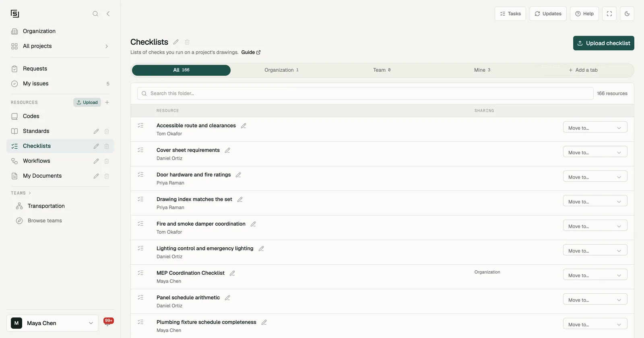This screenshot has width=644, height=338.
Task: Switch to the Organization tab
Action: (x=281, y=70)
